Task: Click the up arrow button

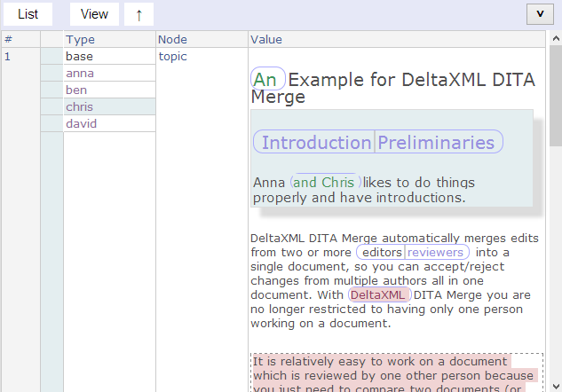Action: [139, 14]
